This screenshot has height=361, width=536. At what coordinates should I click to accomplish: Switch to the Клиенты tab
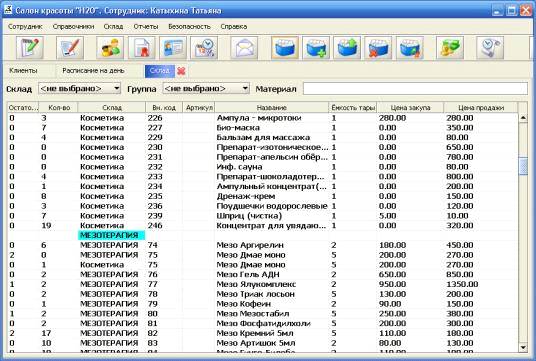tap(23, 71)
